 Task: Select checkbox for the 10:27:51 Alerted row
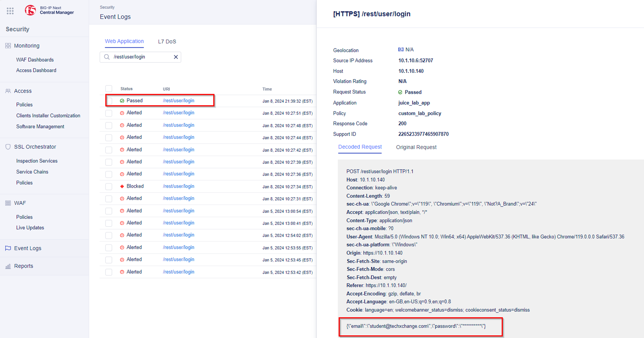(x=109, y=113)
